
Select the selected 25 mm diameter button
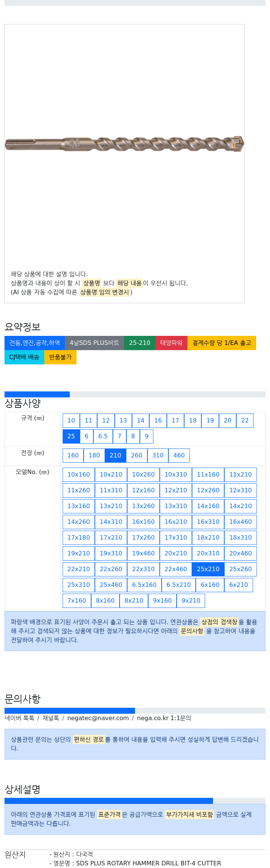[x=71, y=436]
